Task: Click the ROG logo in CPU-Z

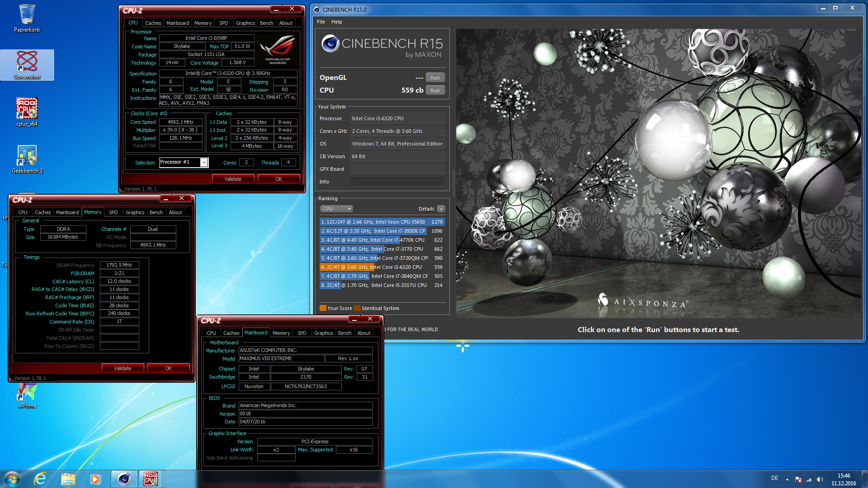Action: tap(278, 49)
